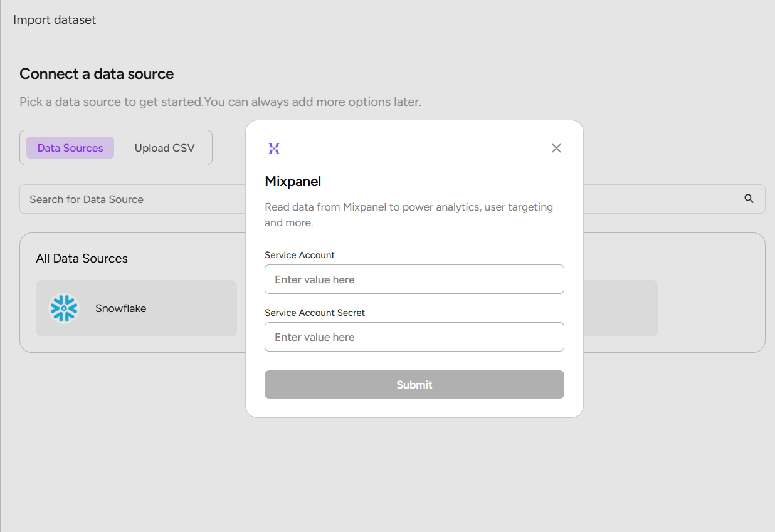Focus the Service Account input field
This screenshot has height=532, width=775.
point(414,279)
